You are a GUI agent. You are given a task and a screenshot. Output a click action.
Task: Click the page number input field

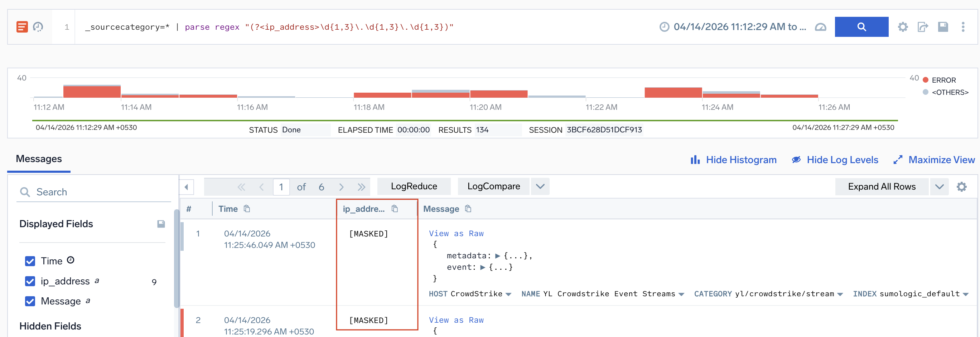click(281, 187)
